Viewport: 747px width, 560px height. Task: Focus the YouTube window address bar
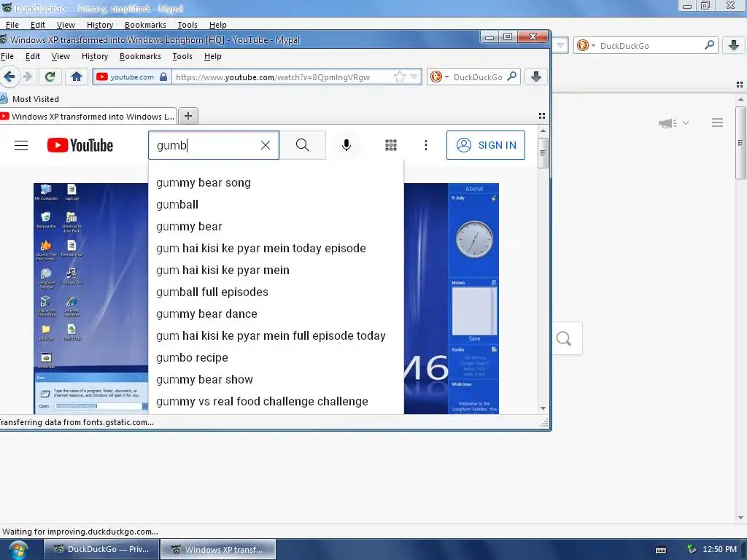click(284, 77)
